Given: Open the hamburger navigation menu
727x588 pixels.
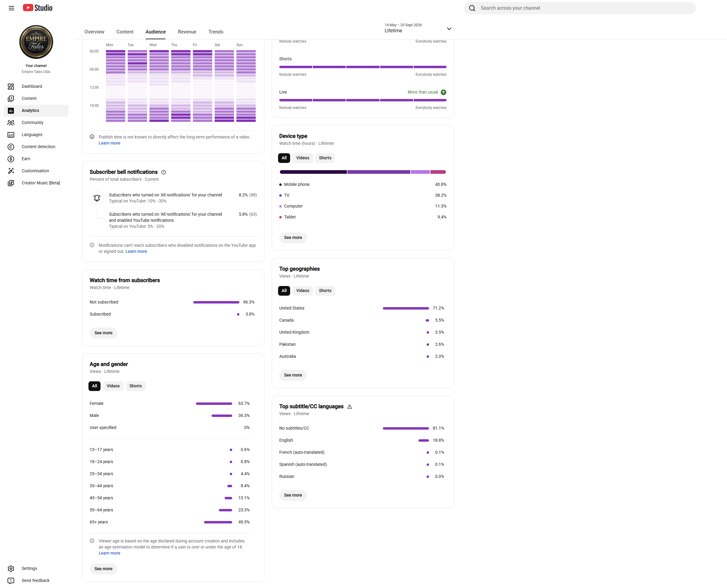Looking at the screenshot, I should (11, 8).
